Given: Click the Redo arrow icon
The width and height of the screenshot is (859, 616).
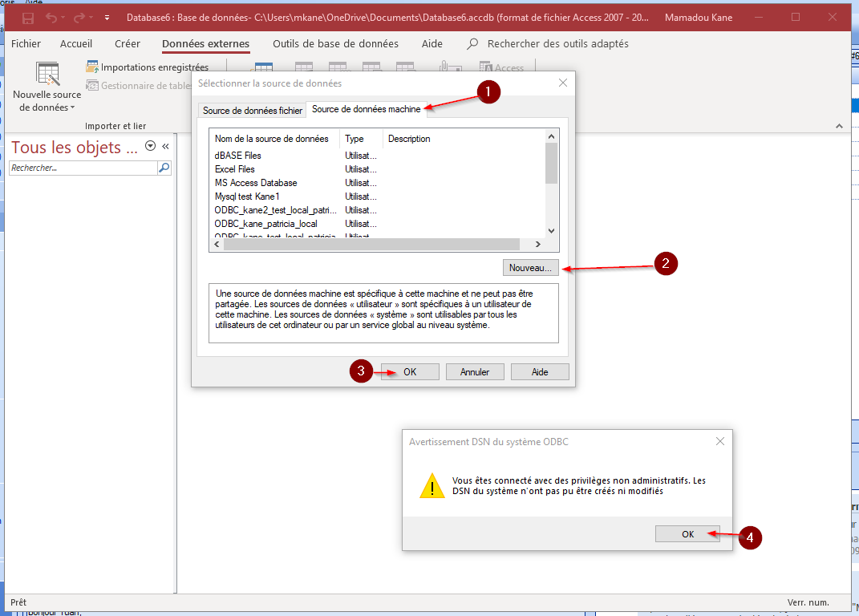Looking at the screenshot, I should (x=80, y=18).
